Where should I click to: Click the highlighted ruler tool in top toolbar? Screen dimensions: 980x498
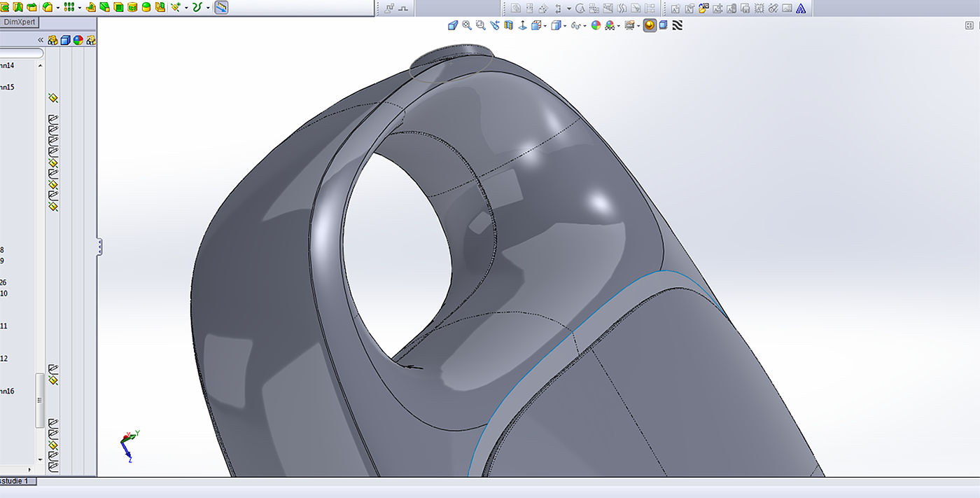[220, 8]
